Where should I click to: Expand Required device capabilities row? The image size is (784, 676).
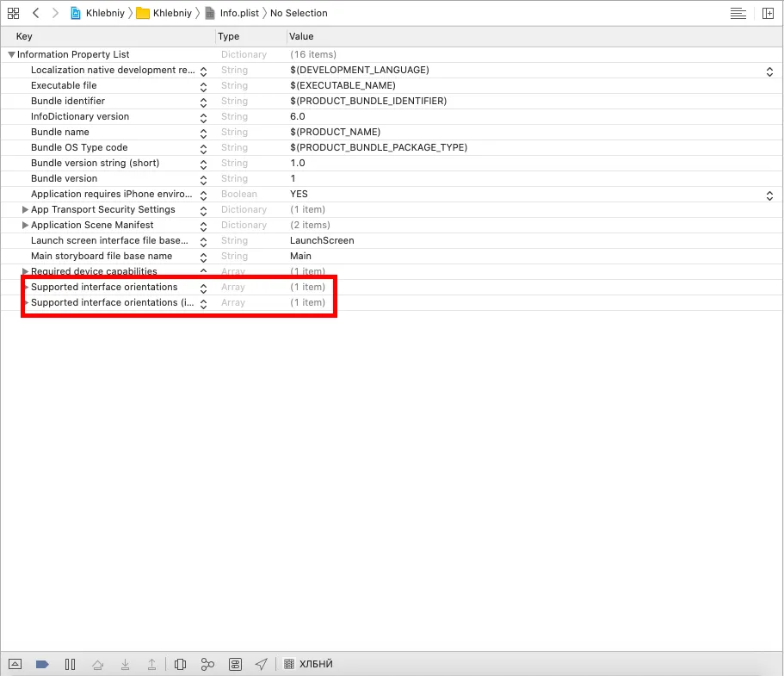(x=25, y=272)
